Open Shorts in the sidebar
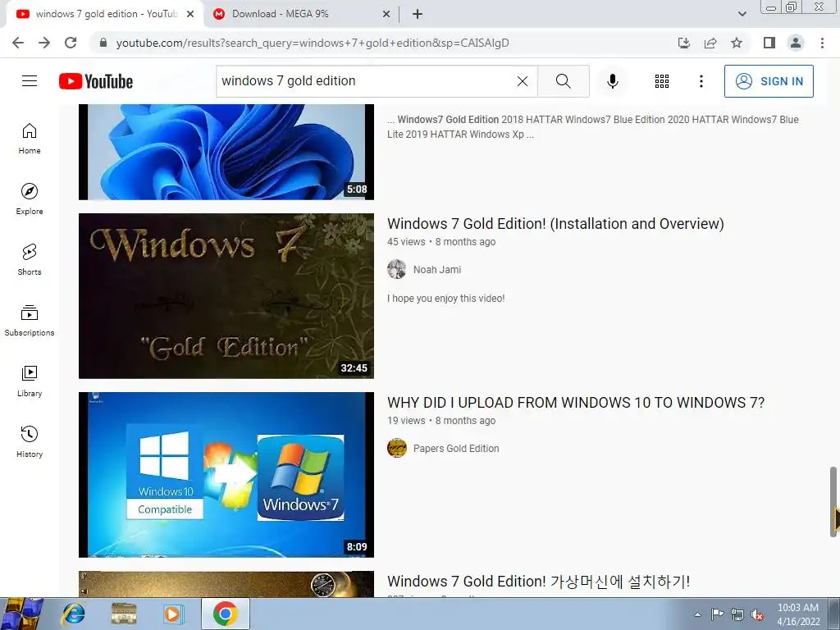Viewport: 840px width, 630px height. [30, 259]
